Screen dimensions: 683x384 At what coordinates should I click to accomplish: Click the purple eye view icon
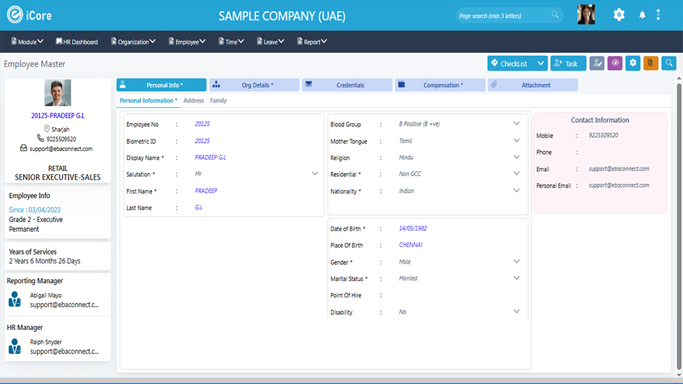point(615,64)
